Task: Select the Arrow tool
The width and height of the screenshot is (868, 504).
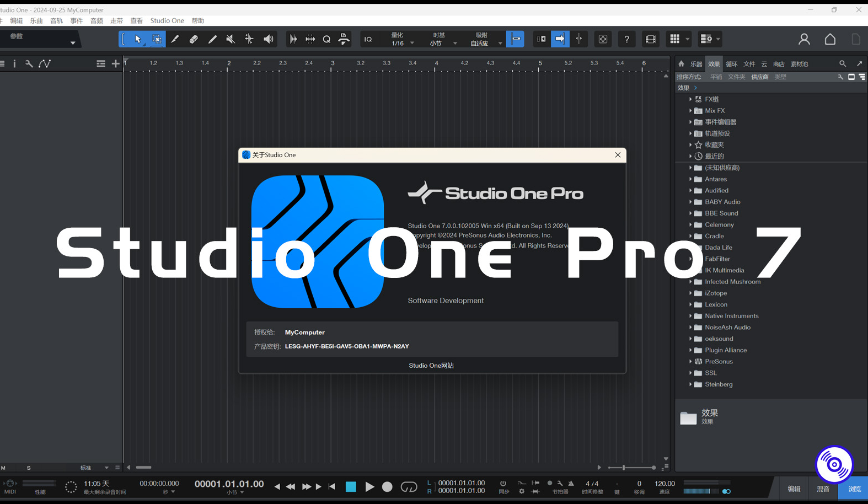Action: point(138,39)
